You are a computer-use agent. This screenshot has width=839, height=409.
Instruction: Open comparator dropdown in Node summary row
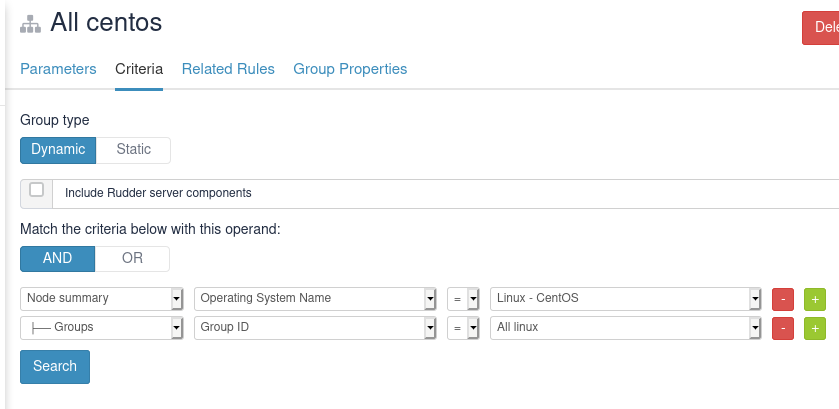[463, 299]
